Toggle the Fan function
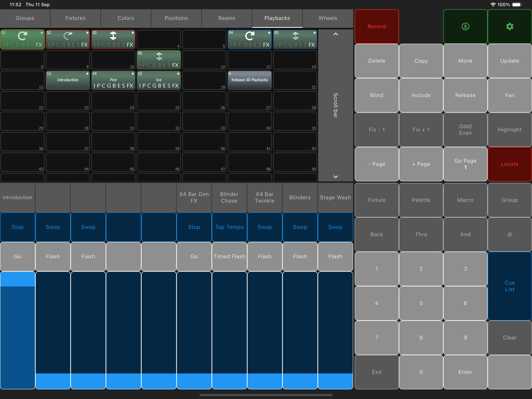 point(510,95)
